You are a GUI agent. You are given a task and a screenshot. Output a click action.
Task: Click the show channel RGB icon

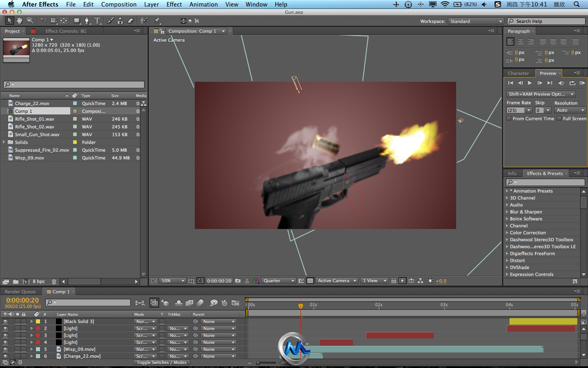click(x=256, y=281)
